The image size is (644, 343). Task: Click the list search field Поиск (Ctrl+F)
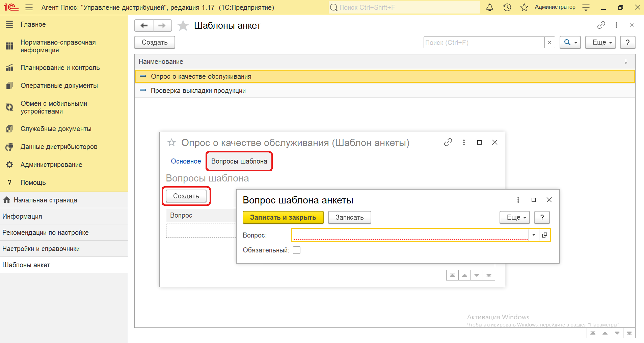[x=484, y=42]
